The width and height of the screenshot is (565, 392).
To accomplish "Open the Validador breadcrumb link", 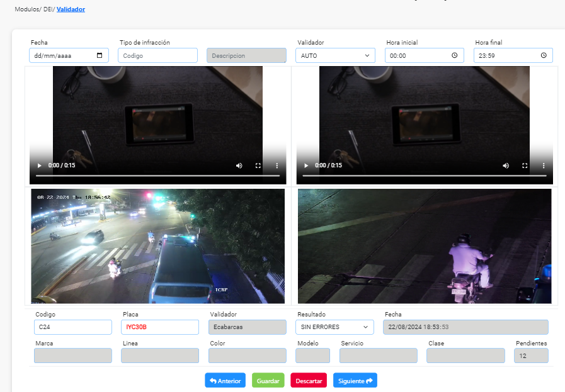I will click(x=71, y=9).
